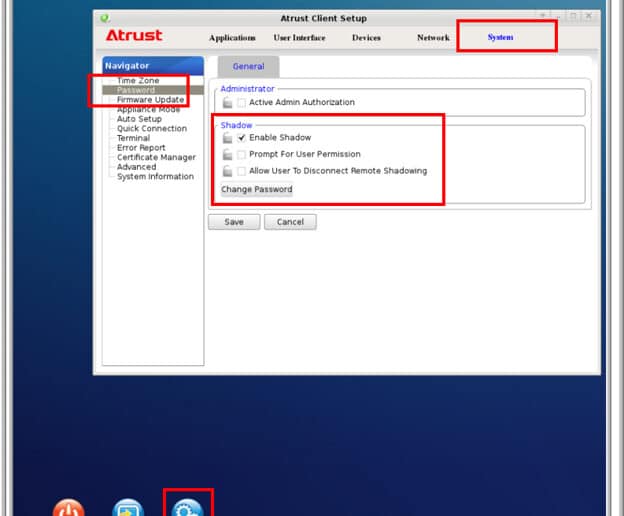This screenshot has width=624, height=516.
Task: Select Time Zone in Navigator
Action: point(138,80)
